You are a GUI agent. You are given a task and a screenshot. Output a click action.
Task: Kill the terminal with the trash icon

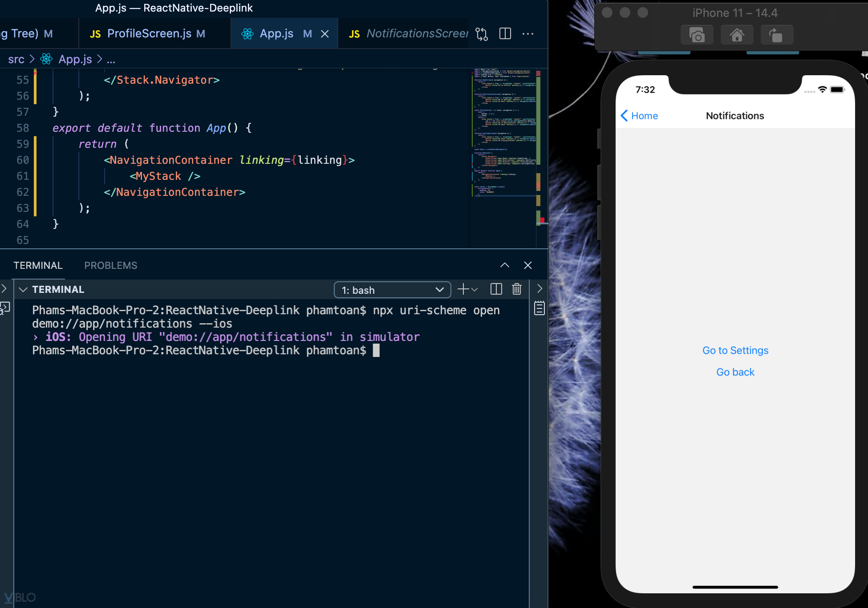point(516,289)
